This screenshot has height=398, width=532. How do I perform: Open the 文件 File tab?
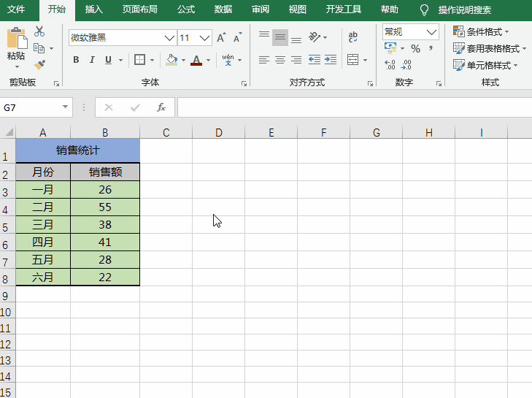pyautogui.click(x=16, y=9)
